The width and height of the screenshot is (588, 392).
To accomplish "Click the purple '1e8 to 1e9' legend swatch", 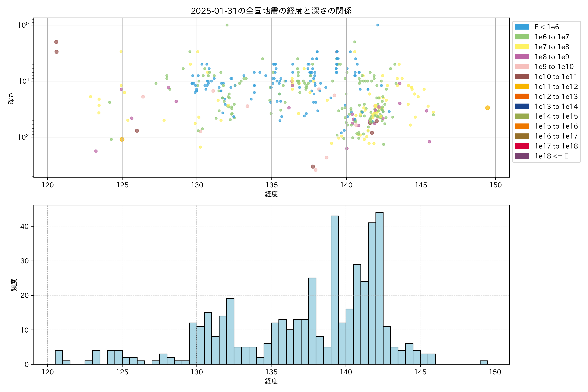I will click(x=522, y=57).
